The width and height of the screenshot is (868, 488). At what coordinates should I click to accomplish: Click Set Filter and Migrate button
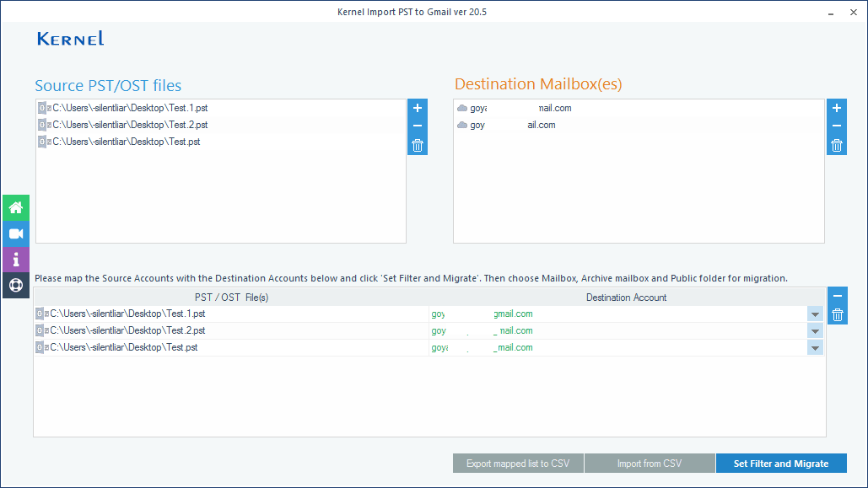781,464
